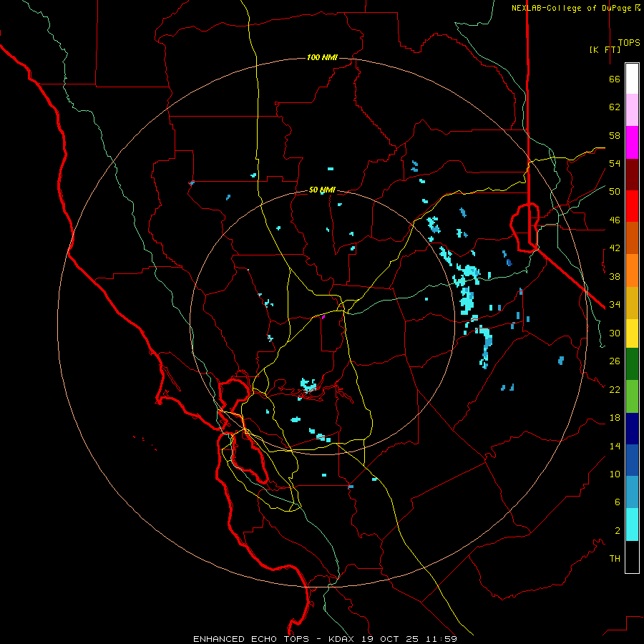The height and width of the screenshot is (644, 644).
Task: Click the dark green 30 kft swatch
Action: coord(632,364)
